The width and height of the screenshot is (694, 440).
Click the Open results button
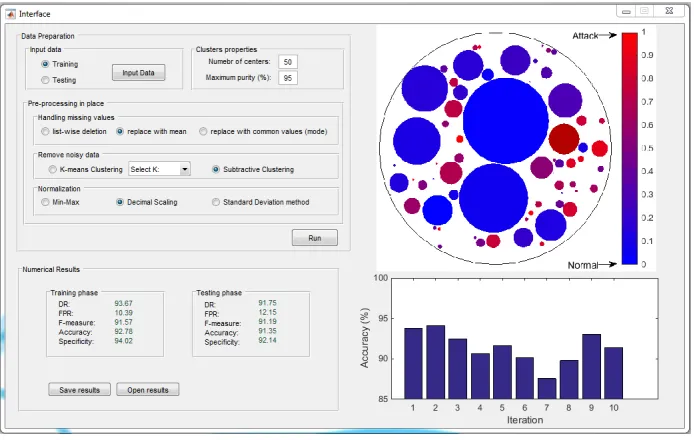click(148, 390)
